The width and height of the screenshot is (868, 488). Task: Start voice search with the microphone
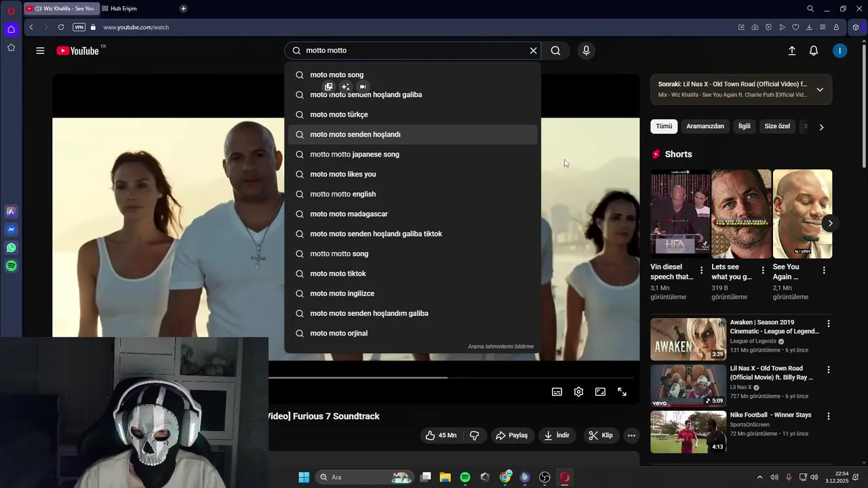[587, 51]
